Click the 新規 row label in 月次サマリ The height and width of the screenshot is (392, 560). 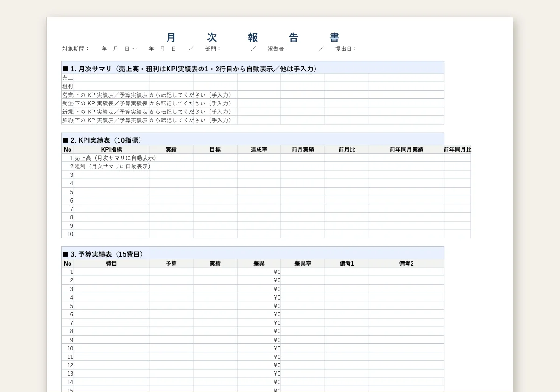click(x=68, y=112)
